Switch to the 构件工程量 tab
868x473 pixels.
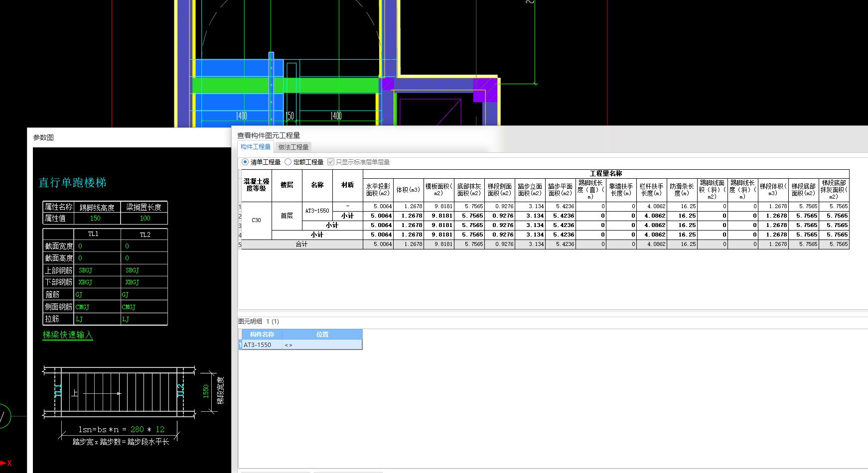tap(255, 147)
